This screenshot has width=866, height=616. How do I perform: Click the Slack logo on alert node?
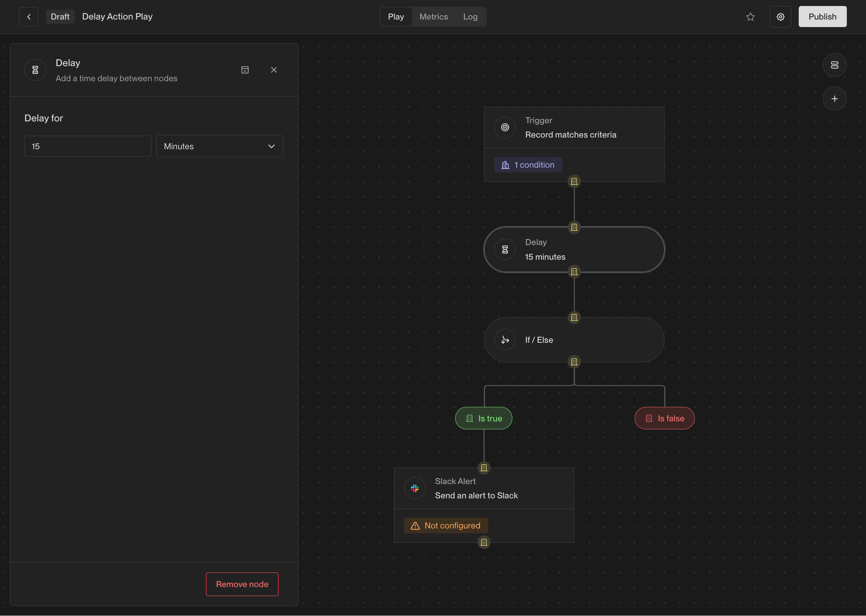point(415,488)
